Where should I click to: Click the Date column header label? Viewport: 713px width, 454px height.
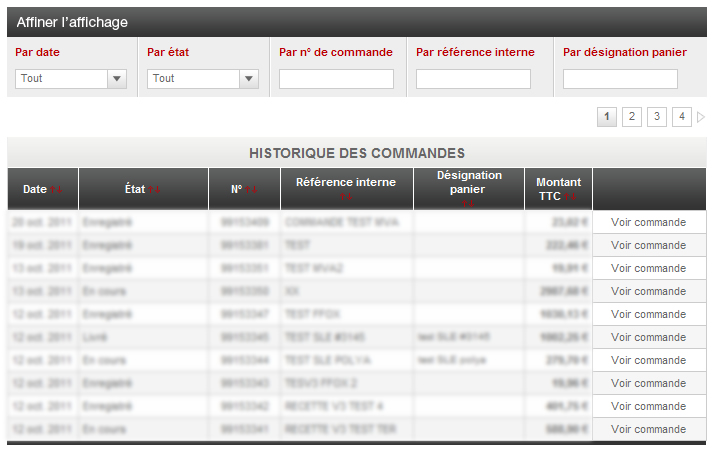(x=35, y=189)
